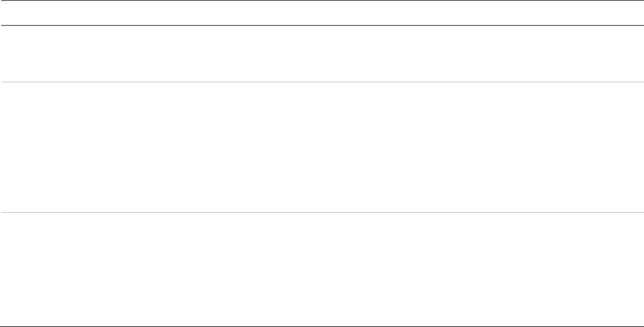Click the center of the bottom row
Viewport: 644px width, 327px height.
pos(322,270)
